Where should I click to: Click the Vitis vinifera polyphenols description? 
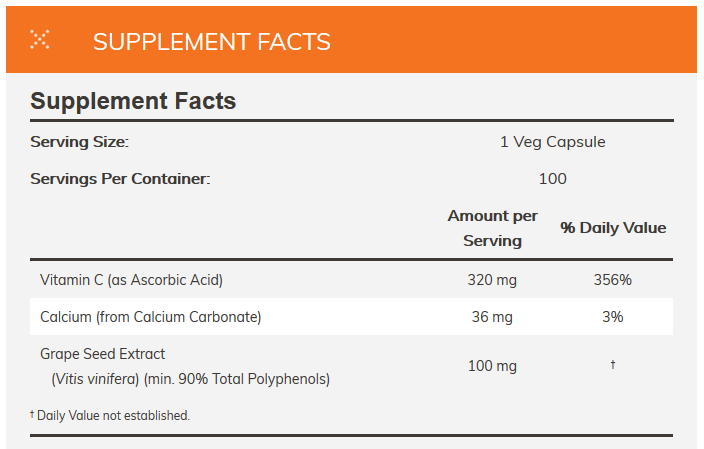point(190,379)
